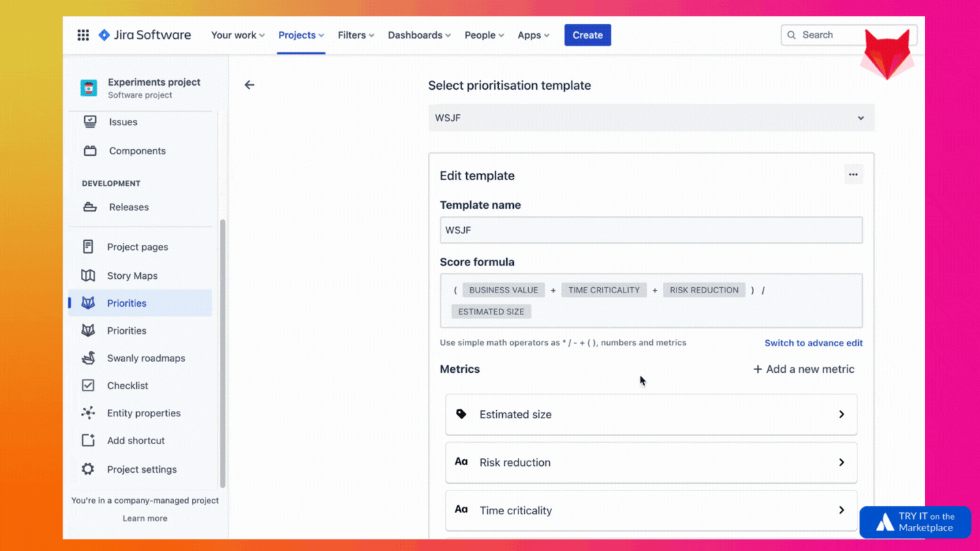
Task: Open the Edit template more options menu
Action: pyautogui.click(x=853, y=175)
